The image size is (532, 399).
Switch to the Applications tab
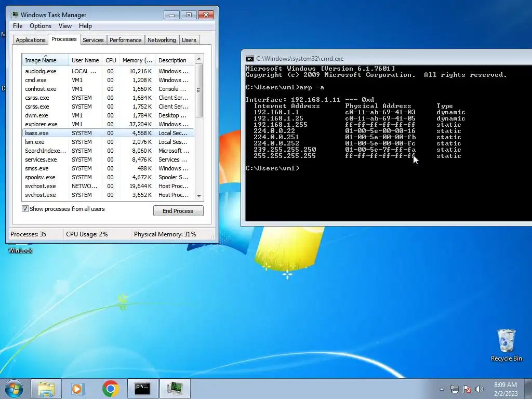click(x=31, y=40)
